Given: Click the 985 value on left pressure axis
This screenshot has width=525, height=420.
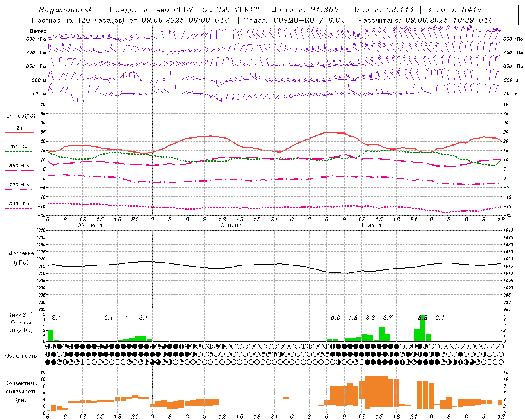Looking at the screenshot, I should pyautogui.click(x=41, y=310).
